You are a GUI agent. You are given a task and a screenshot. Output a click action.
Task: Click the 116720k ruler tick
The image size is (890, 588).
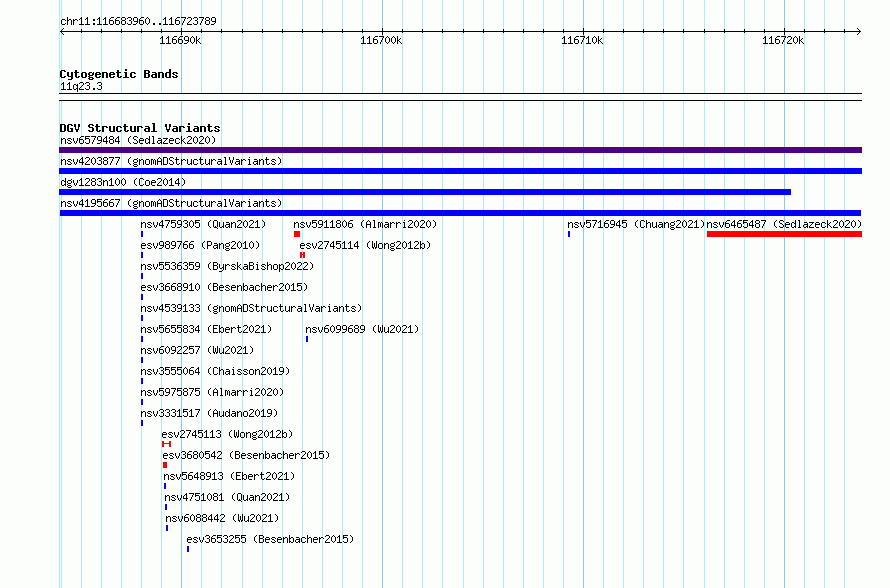783,40
